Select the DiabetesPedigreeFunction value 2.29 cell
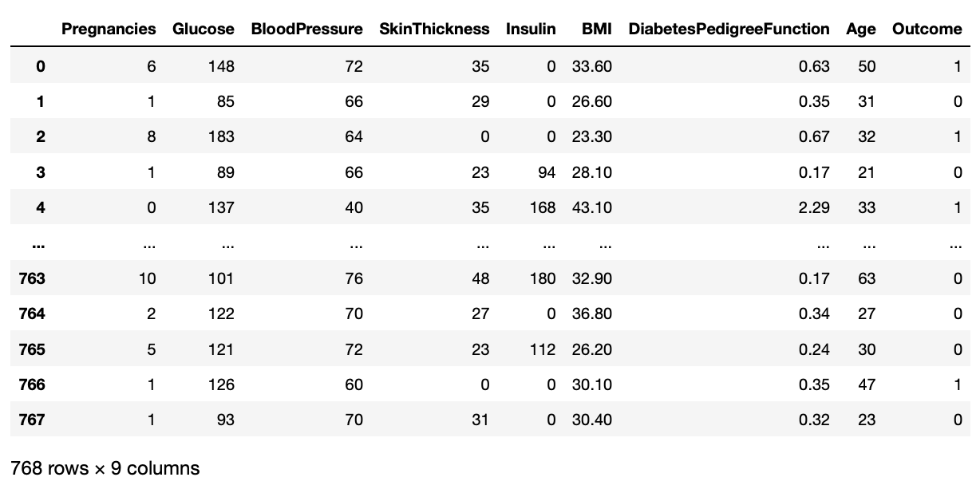980x485 pixels. coord(814,207)
